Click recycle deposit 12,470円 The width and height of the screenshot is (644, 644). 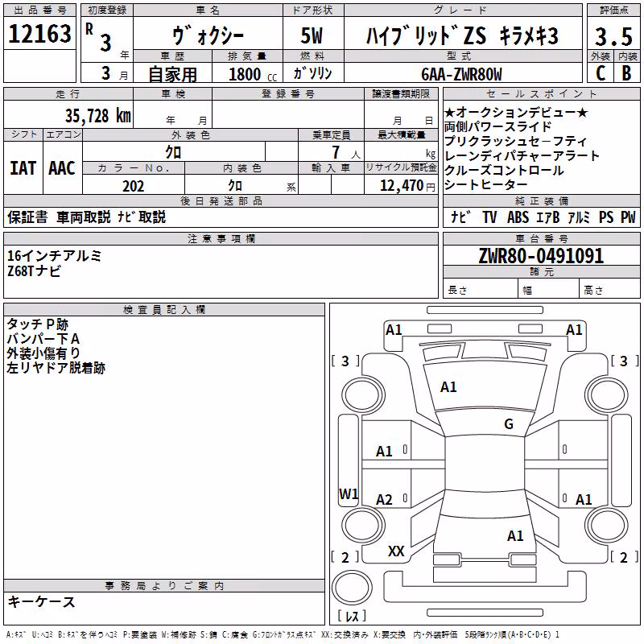[407, 186]
